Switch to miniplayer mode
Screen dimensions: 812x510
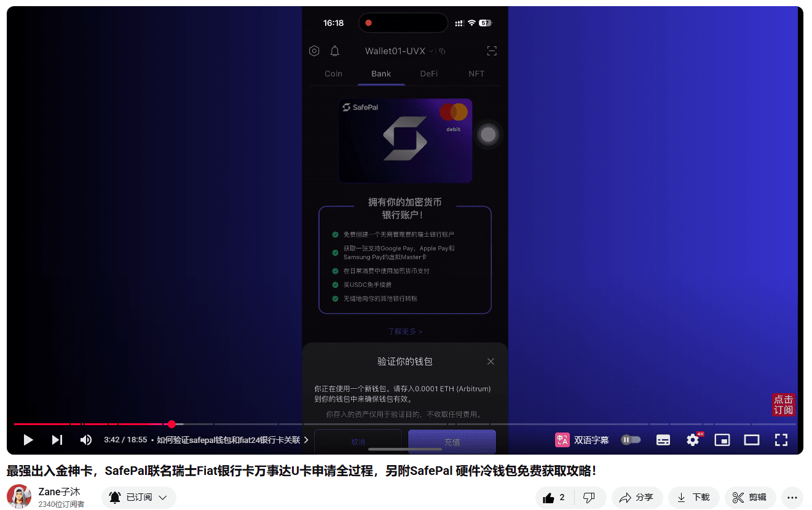pyautogui.click(x=722, y=440)
